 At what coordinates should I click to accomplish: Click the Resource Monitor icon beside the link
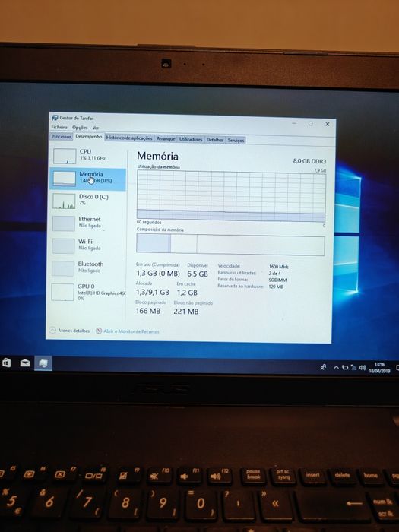click(99, 331)
